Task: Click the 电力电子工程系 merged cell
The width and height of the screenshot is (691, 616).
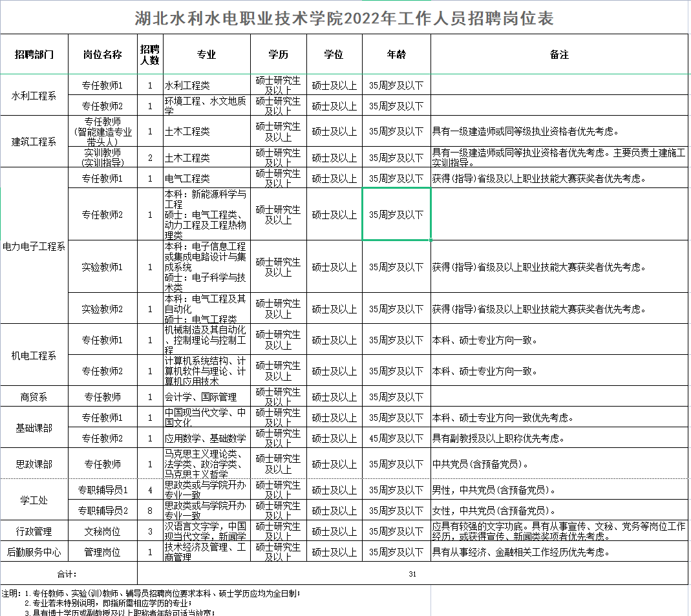Action: pyautogui.click(x=34, y=246)
